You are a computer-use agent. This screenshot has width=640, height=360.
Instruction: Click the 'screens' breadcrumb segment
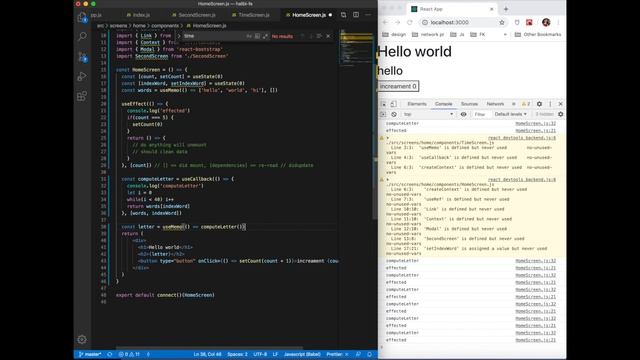118,26
